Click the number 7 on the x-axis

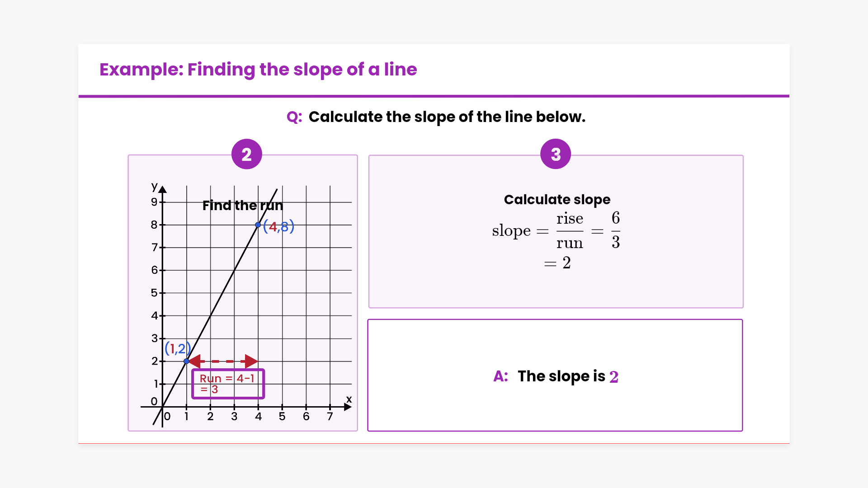[330, 417]
